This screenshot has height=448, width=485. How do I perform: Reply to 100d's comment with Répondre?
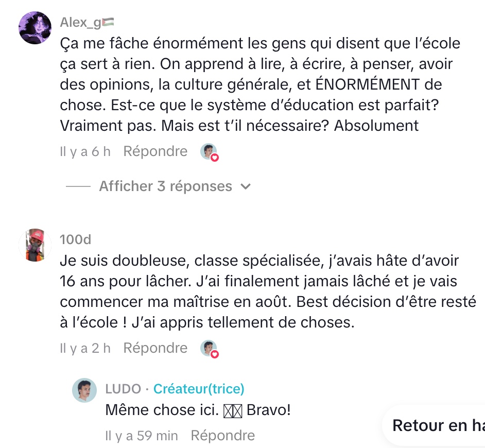(x=155, y=348)
